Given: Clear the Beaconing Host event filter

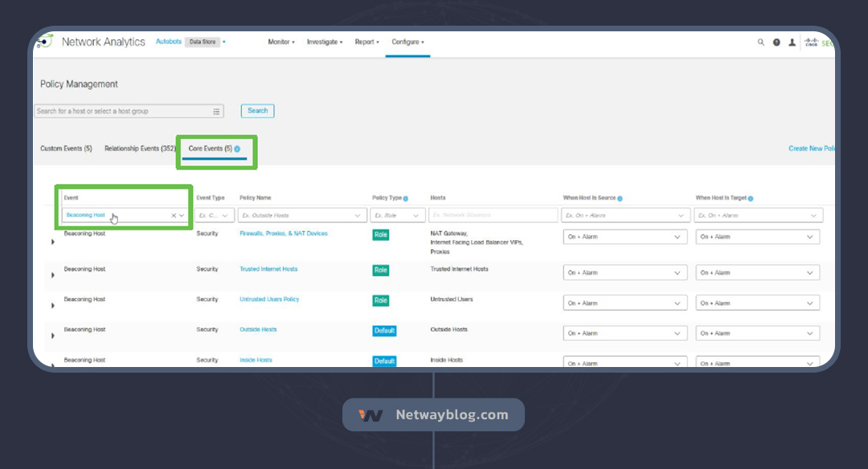Looking at the screenshot, I should click(x=174, y=215).
